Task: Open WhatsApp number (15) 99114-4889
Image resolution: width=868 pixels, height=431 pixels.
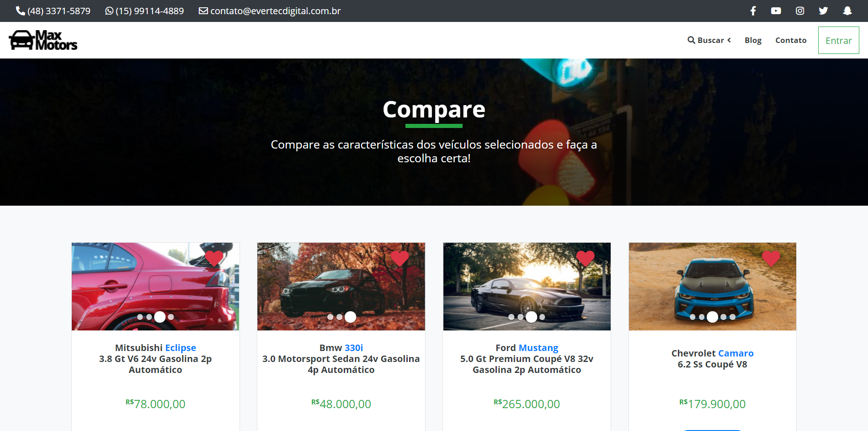Action: [x=149, y=11]
